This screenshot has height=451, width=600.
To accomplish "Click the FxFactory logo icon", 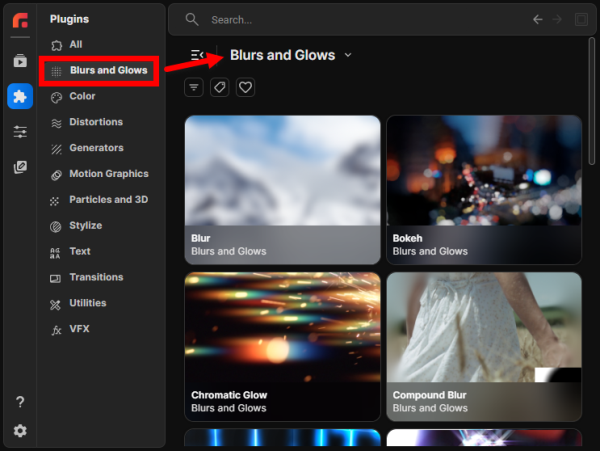I will (20, 20).
